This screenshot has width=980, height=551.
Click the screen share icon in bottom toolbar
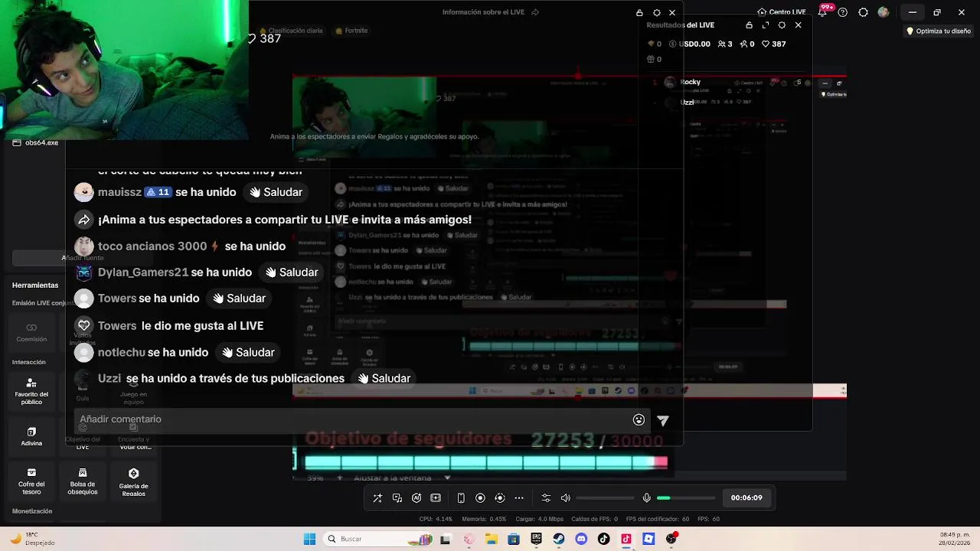click(397, 497)
